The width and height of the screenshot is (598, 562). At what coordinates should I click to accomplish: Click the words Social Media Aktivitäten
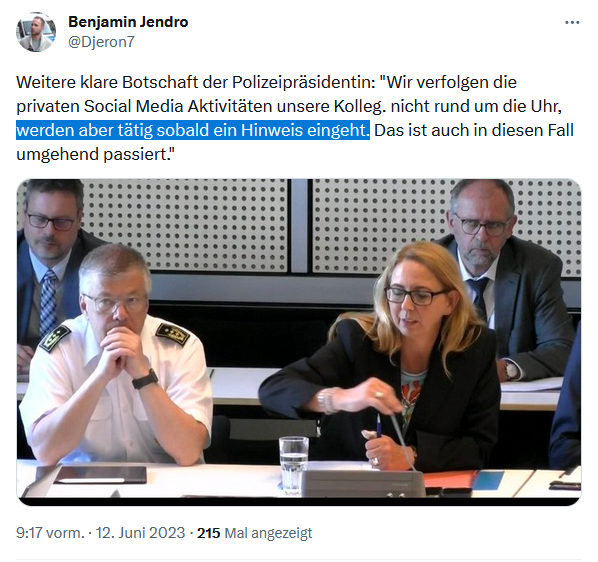178,106
